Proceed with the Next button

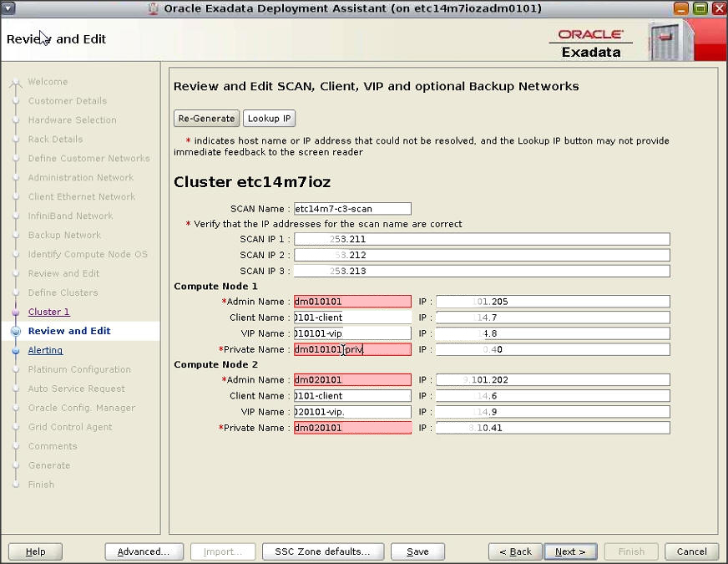570,551
